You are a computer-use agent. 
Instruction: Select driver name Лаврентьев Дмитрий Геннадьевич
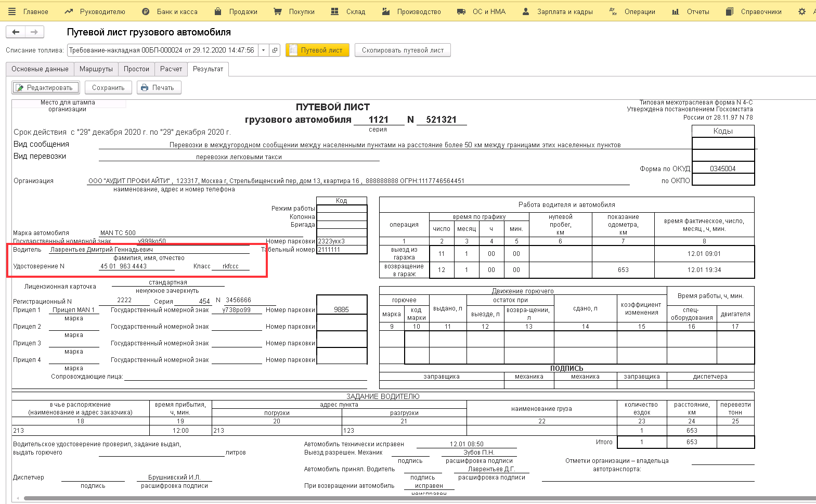click(x=101, y=250)
